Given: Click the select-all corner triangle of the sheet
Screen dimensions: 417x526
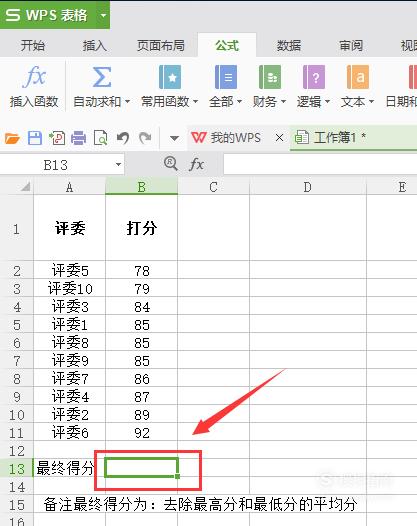Looking at the screenshot, I should [x=25, y=187].
